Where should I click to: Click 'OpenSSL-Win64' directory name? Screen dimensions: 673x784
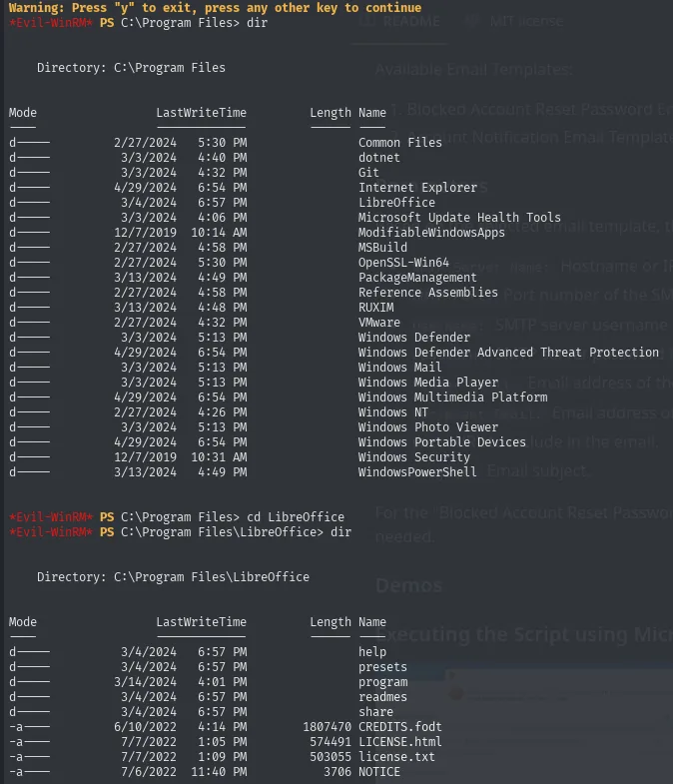tap(403, 263)
